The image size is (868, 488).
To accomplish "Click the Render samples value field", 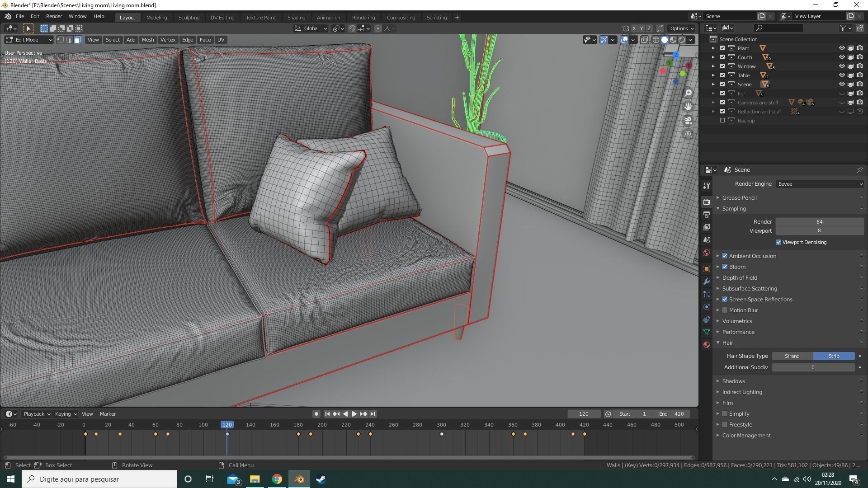I will tap(819, 222).
